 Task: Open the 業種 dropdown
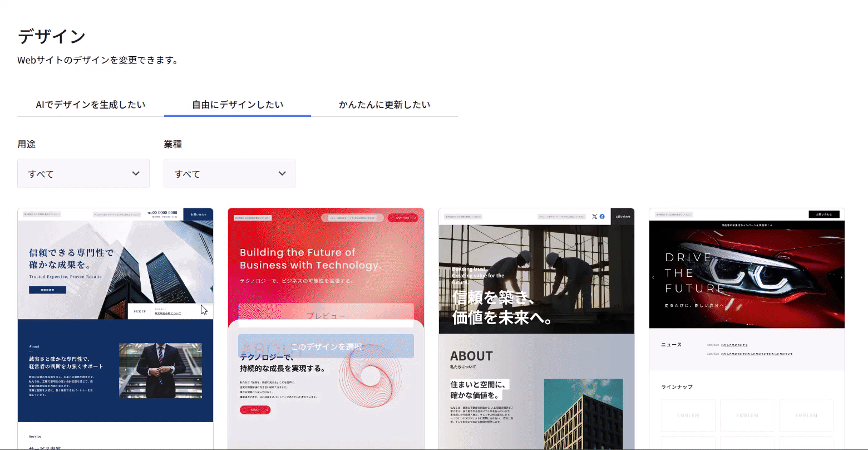click(x=229, y=174)
